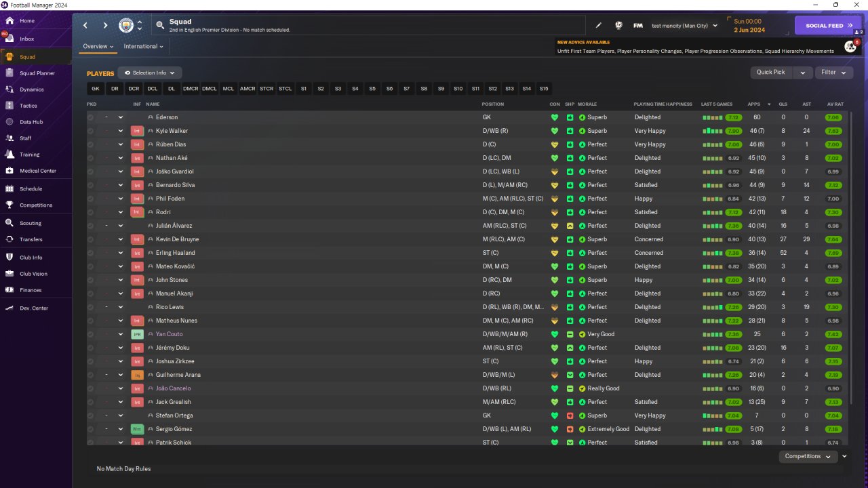Image resolution: width=868 pixels, height=488 pixels.
Task: Sort by the MORALE column header
Action: point(587,104)
